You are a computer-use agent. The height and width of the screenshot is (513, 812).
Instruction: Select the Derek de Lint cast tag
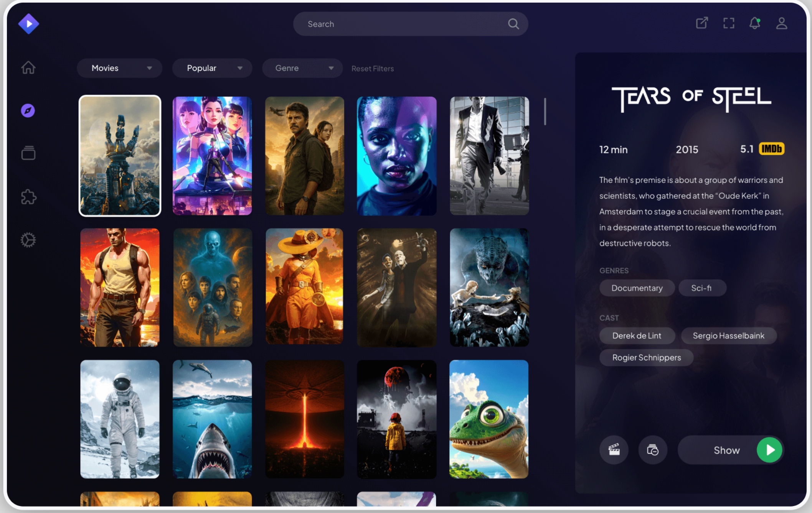point(637,335)
